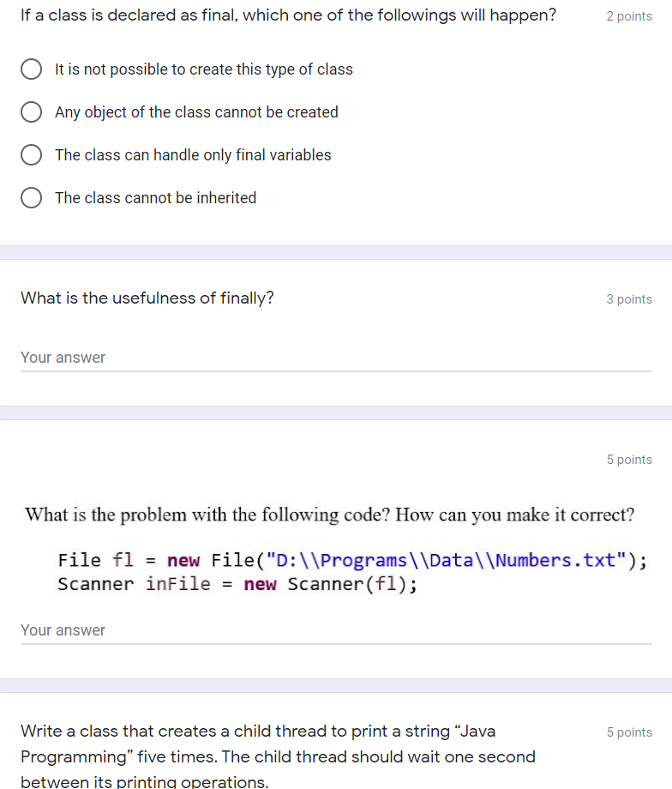Select radio 'It is not possible to create this type of class'
The height and width of the screenshot is (789, 672).
point(31,69)
